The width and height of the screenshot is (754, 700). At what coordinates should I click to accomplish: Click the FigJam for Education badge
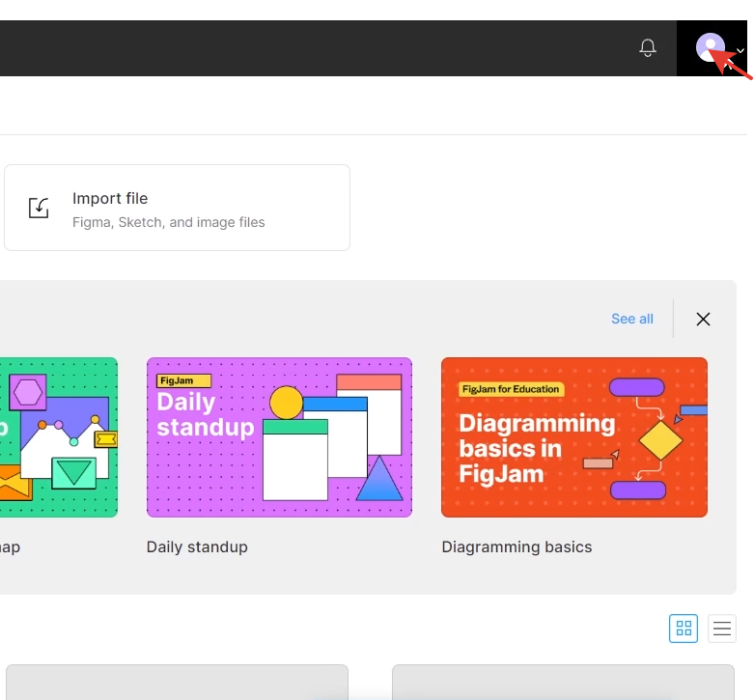point(511,389)
